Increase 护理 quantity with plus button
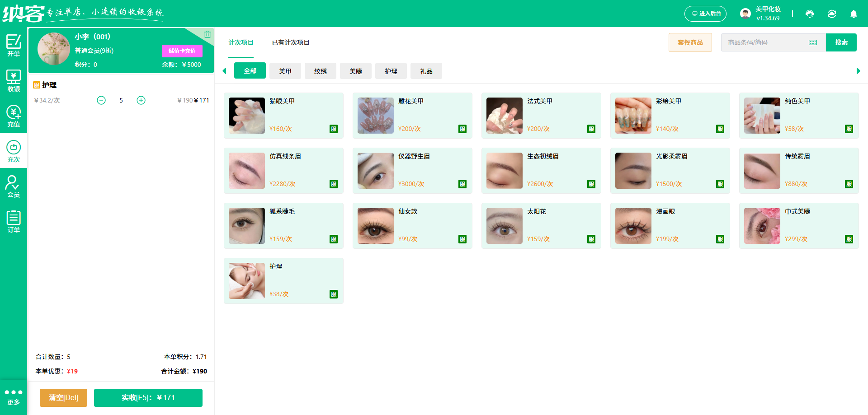 pyautogui.click(x=141, y=100)
